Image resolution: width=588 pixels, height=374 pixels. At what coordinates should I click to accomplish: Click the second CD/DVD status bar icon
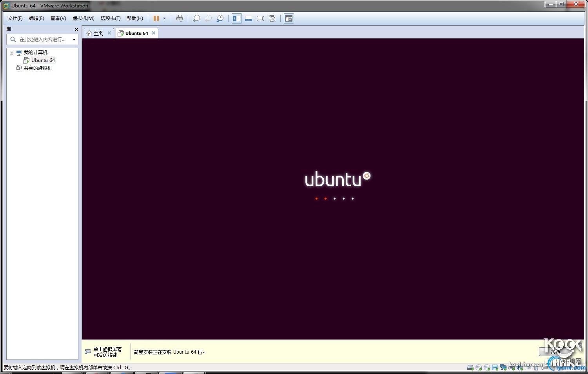click(487, 368)
